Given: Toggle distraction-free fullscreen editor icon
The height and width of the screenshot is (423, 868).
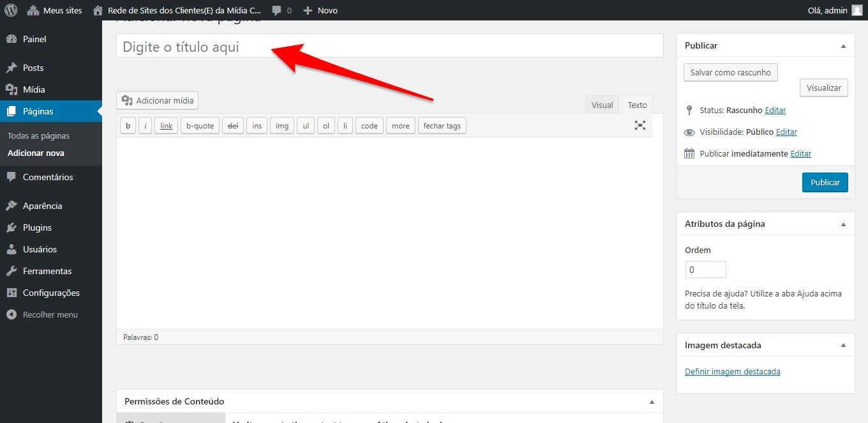Looking at the screenshot, I should click(x=640, y=125).
